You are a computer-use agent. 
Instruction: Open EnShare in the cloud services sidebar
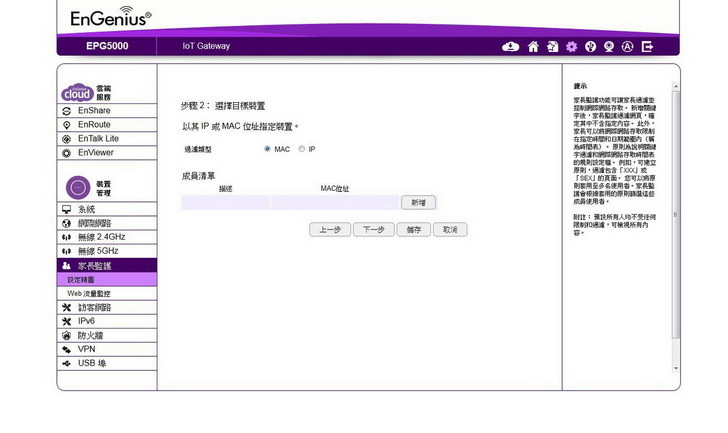[x=94, y=111]
